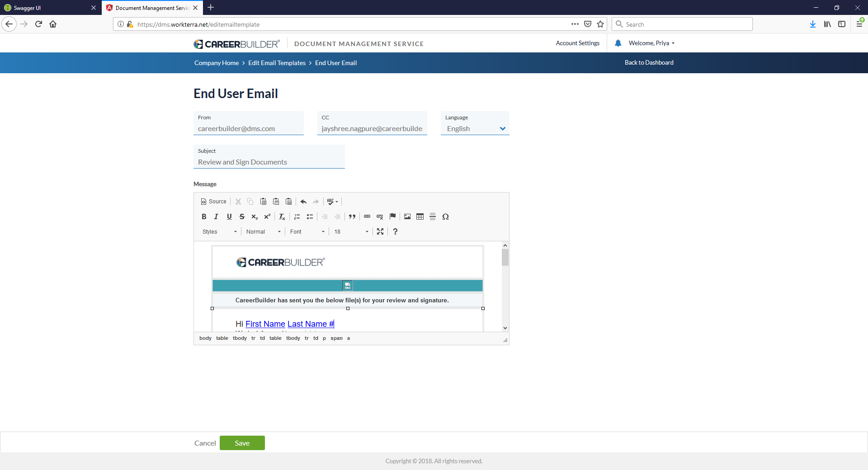The width and height of the screenshot is (868, 470).
Task: Go to Edit Email Templates breadcrumb
Action: coord(277,63)
